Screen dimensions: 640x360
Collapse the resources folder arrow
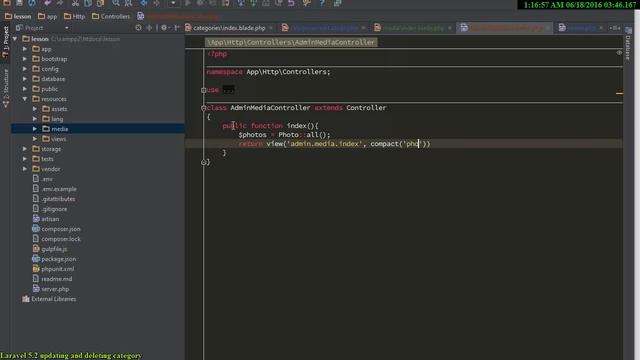point(25,99)
